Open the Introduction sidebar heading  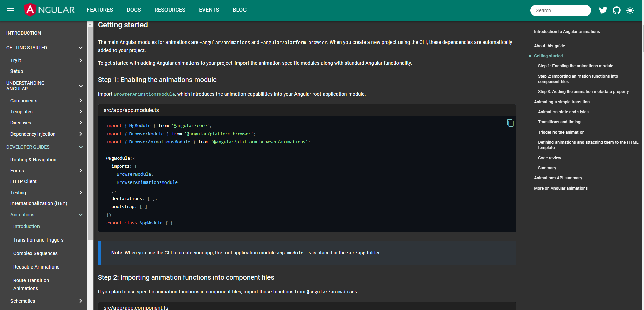coord(24,33)
